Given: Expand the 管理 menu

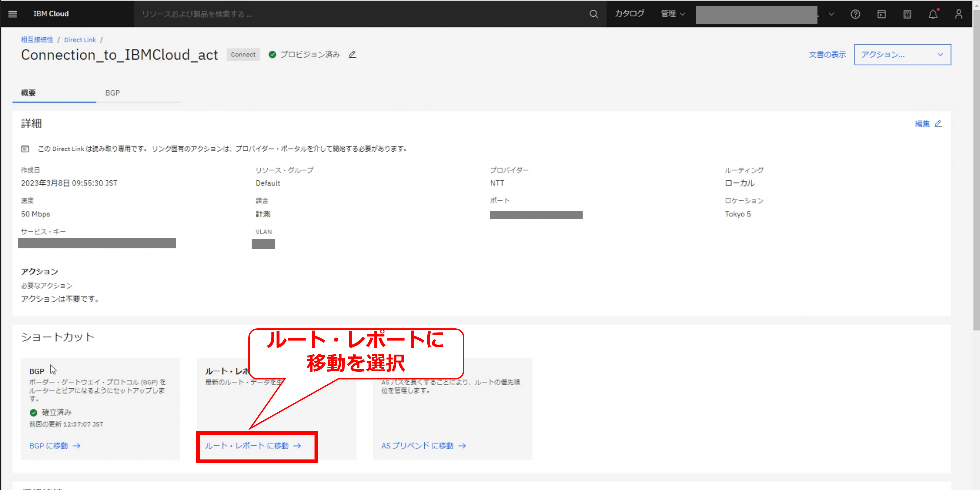Looking at the screenshot, I should (x=673, y=14).
